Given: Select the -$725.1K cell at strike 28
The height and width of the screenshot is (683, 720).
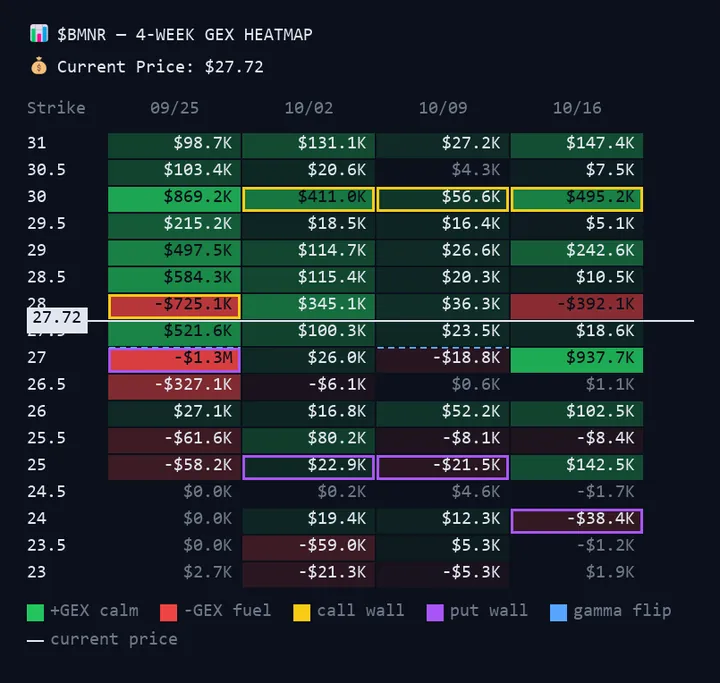Looking at the screenshot, I should click(x=174, y=306).
